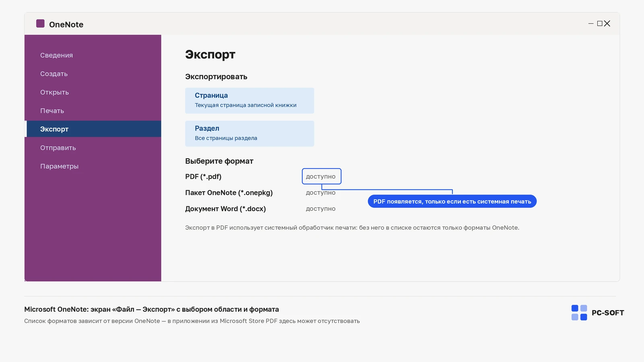Viewport: 644px width, 362px height.
Task: Select the Экспорт sidebar item
Action: point(93,129)
